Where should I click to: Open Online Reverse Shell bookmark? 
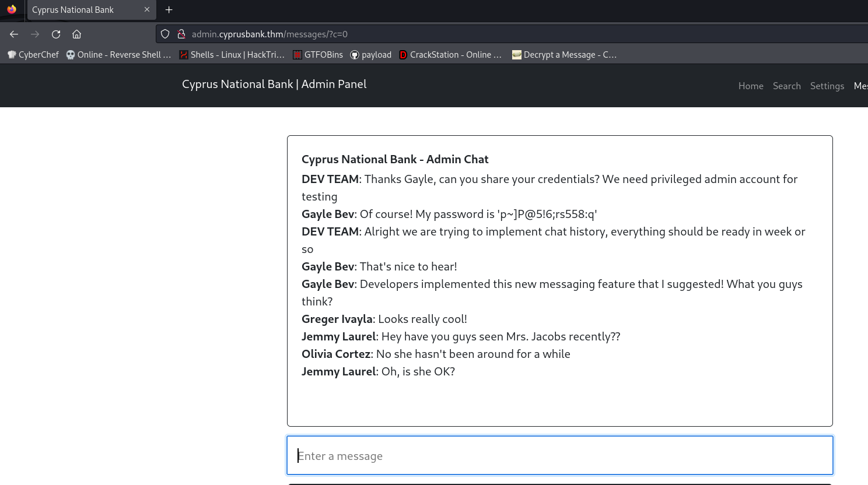click(x=118, y=54)
